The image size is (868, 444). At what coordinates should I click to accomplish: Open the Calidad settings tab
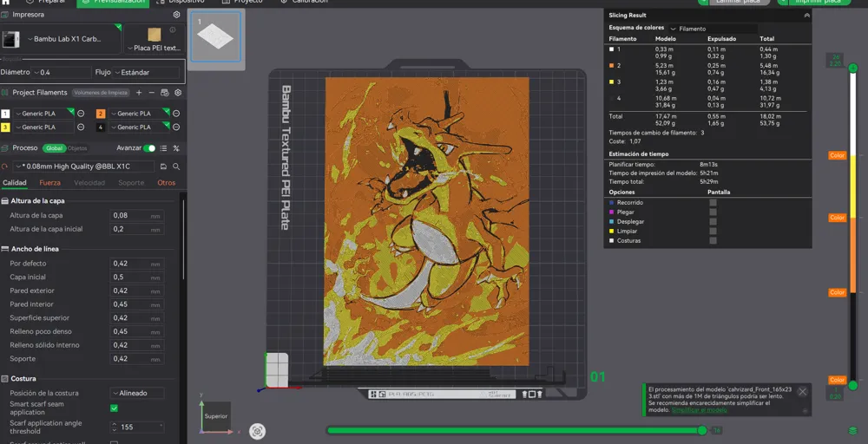[x=15, y=183]
